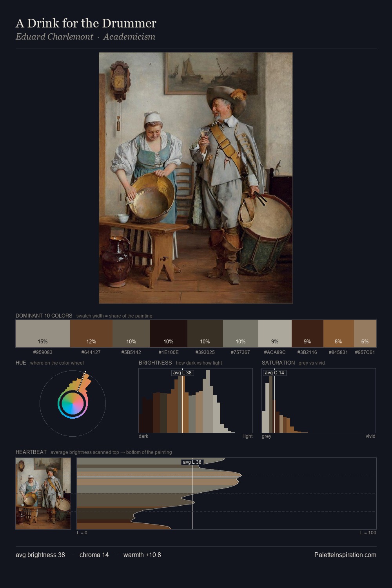
Task: Click the heartbeat brightness profile chart
Action: tap(227, 494)
